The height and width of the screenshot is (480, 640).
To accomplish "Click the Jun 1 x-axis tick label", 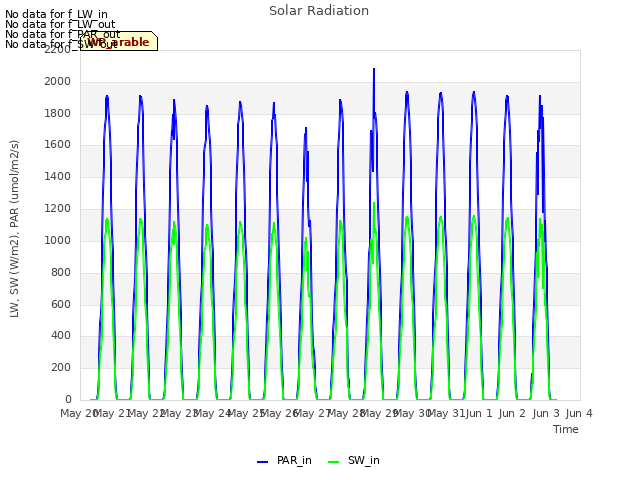I will click(x=479, y=413).
